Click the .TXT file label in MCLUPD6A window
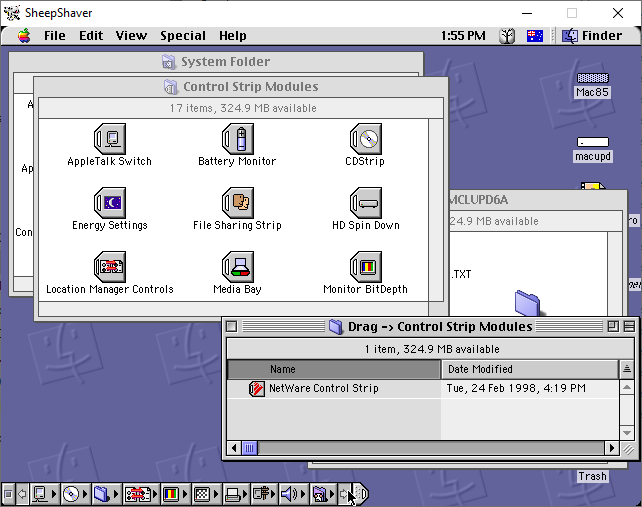 (x=461, y=274)
